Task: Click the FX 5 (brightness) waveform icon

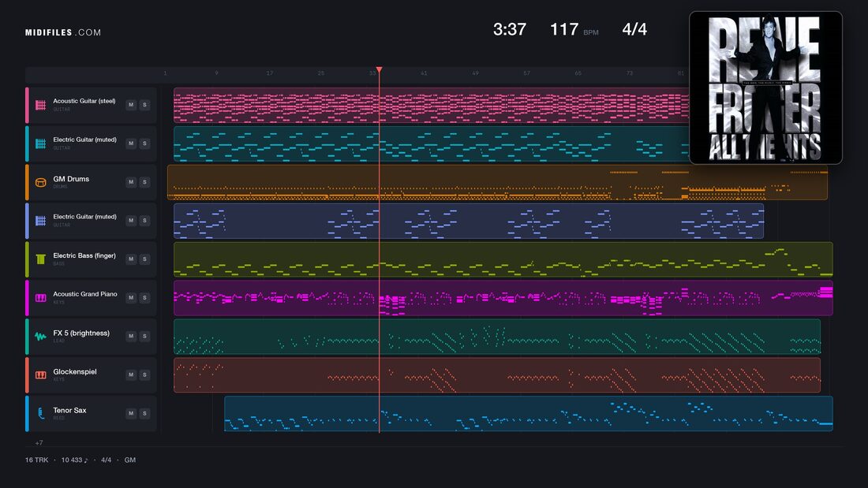Action: (40, 337)
